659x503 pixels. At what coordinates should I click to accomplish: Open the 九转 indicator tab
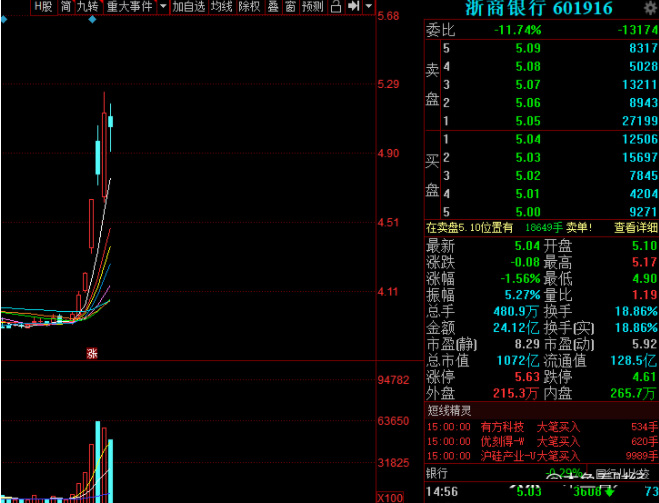[87, 7]
